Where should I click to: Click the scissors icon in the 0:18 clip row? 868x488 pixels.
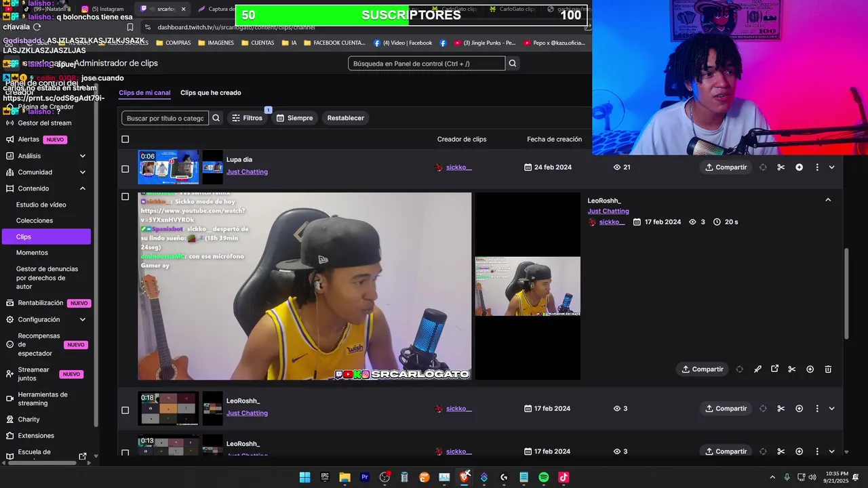pos(781,409)
